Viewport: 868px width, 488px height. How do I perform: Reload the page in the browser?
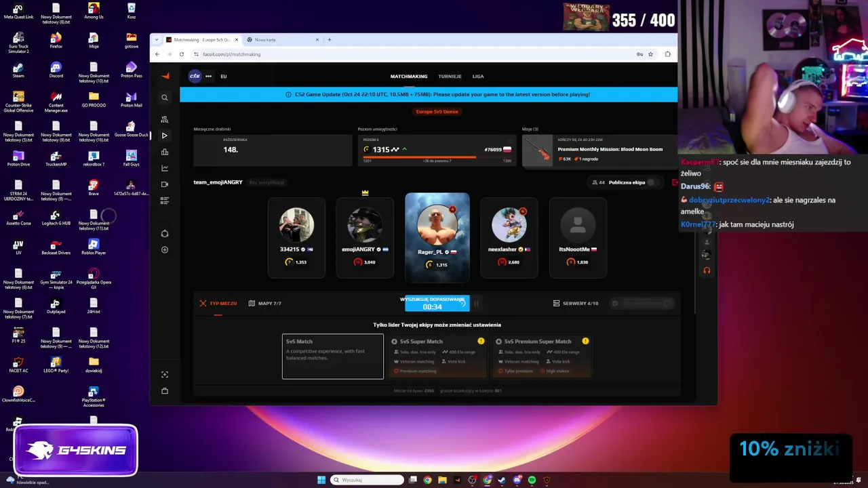pyautogui.click(x=182, y=54)
